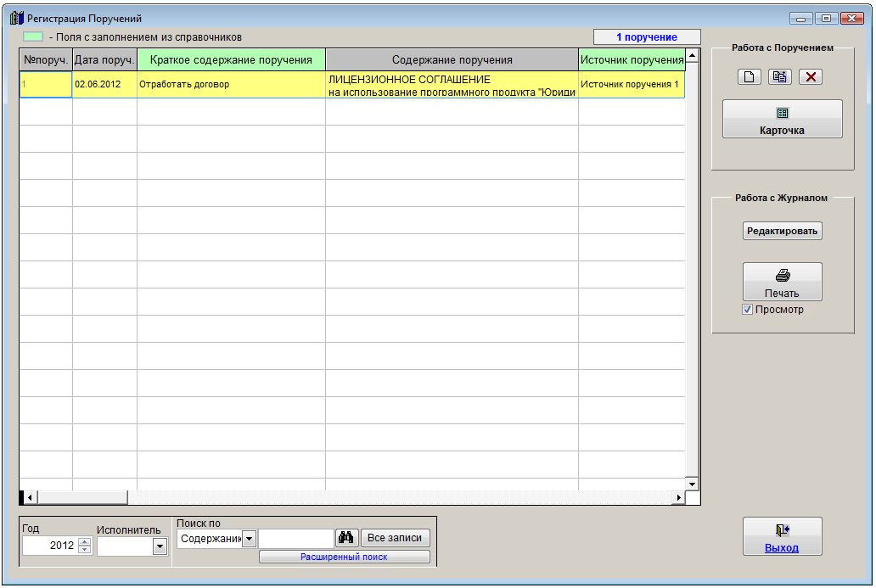
Task: Show all records with Все записи
Action: [395, 538]
